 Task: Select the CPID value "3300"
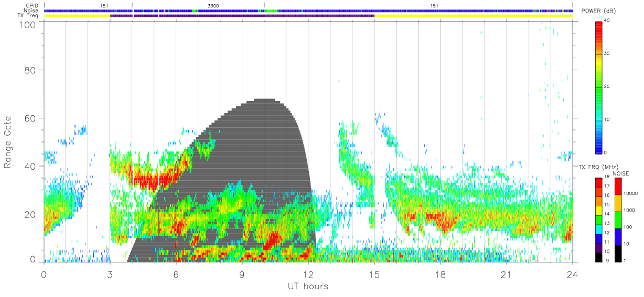tap(214, 6)
